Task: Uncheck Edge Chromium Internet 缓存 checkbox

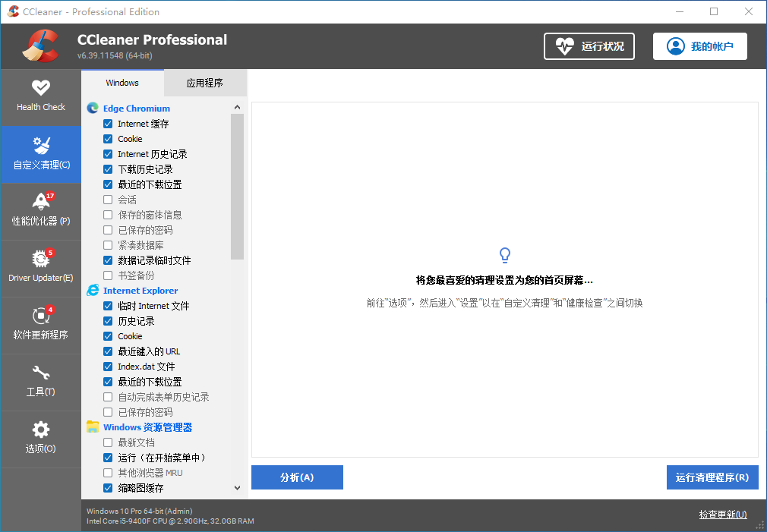Action: click(108, 124)
